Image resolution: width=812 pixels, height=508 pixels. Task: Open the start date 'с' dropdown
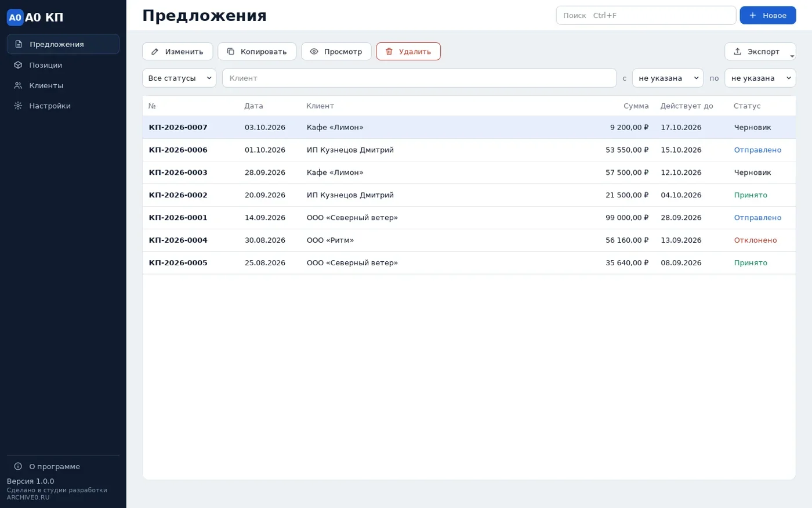[668, 78]
